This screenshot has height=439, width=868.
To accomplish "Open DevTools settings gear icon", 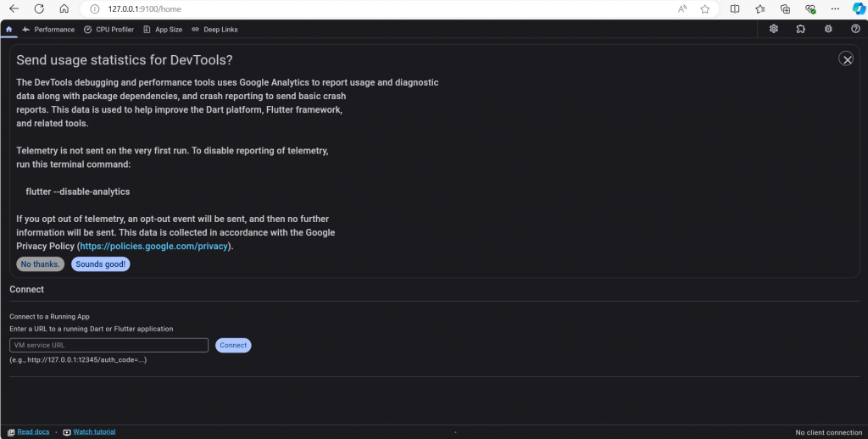I will tap(774, 29).
